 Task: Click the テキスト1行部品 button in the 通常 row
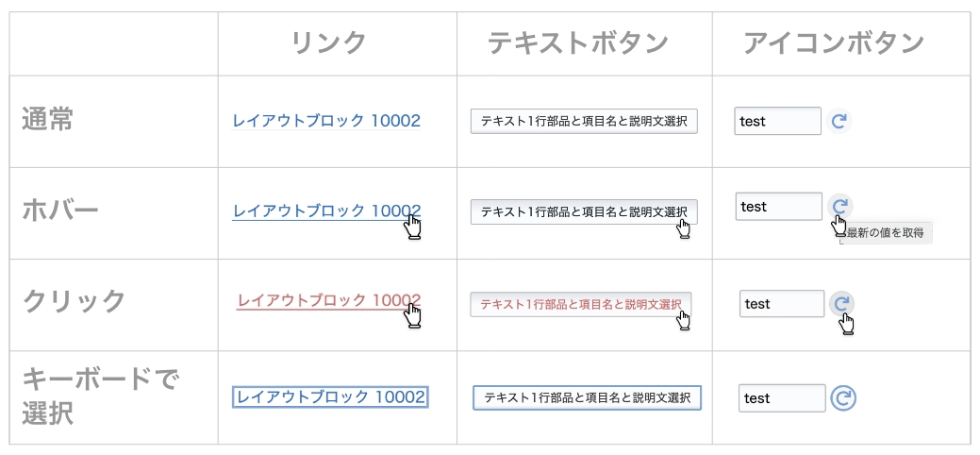click(584, 122)
